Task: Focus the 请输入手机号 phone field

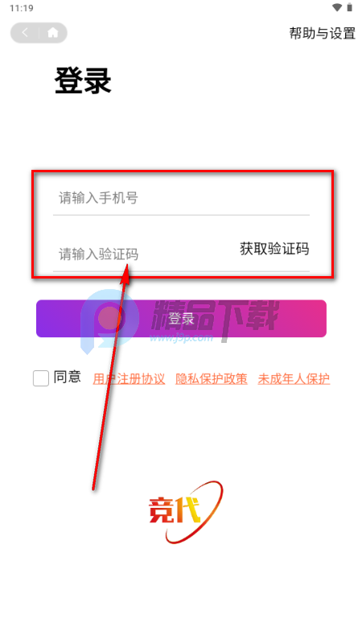Action: [x=181, y=198]
